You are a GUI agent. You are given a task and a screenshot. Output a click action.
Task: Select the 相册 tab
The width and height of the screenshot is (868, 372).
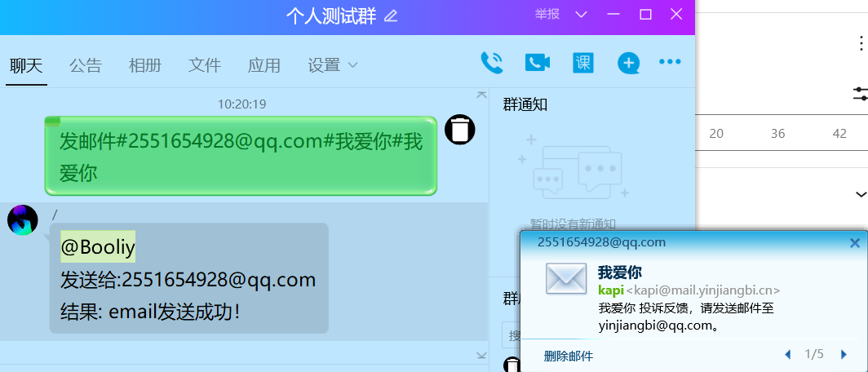coord(145,66)
